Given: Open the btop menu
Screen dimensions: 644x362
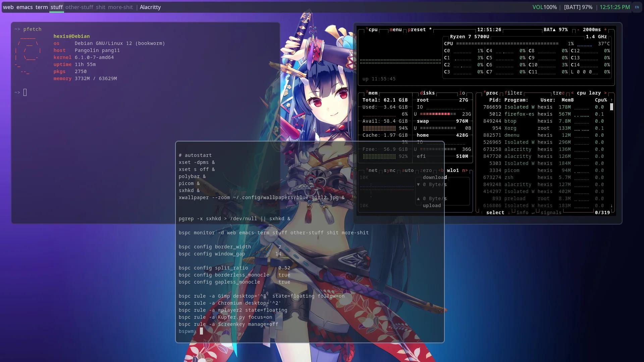Looking at the screenshot, I should point(396,29).
